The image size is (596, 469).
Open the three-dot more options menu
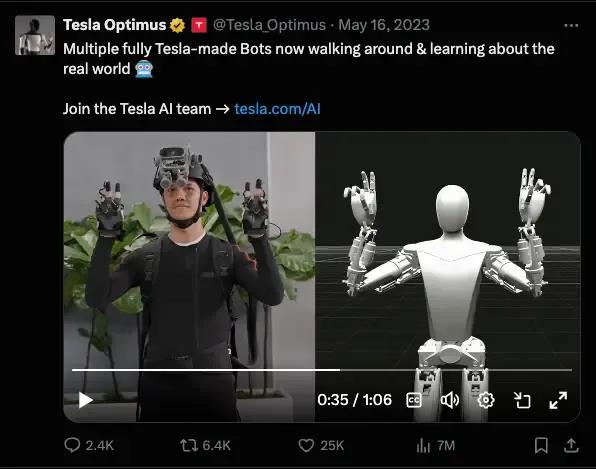click(x=571, y=26)
